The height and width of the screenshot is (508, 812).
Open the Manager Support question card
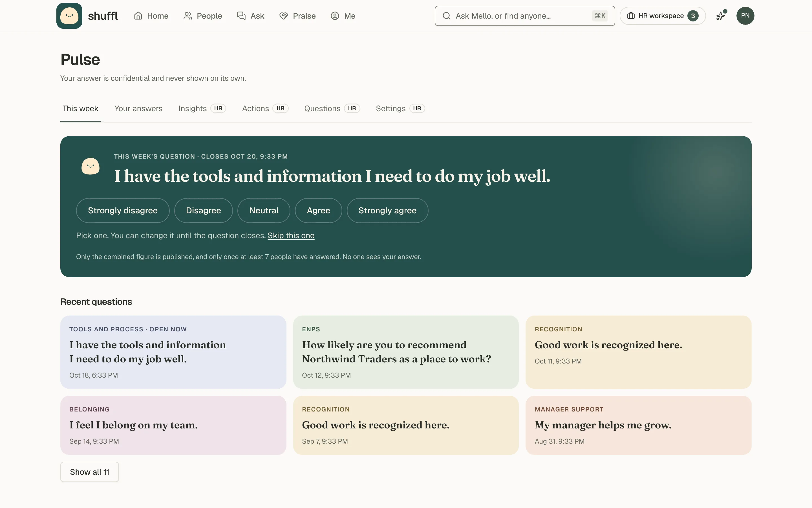point(638,425)
